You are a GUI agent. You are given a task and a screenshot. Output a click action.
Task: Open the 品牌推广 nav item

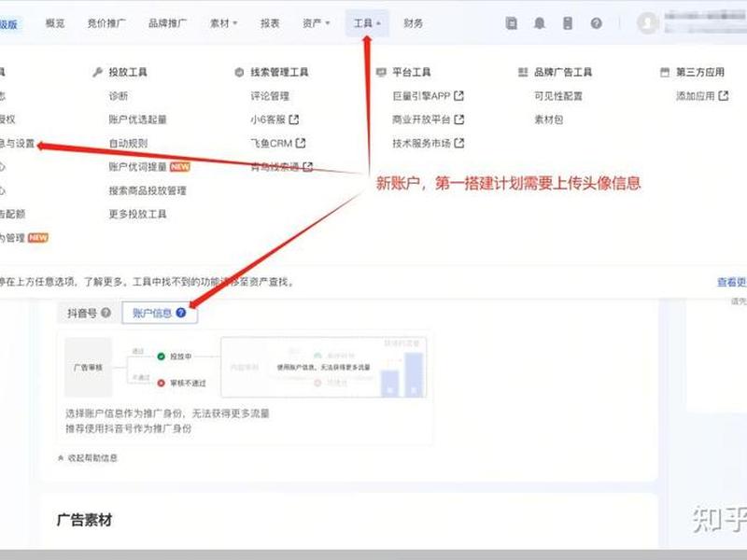[x=168, y=23]
